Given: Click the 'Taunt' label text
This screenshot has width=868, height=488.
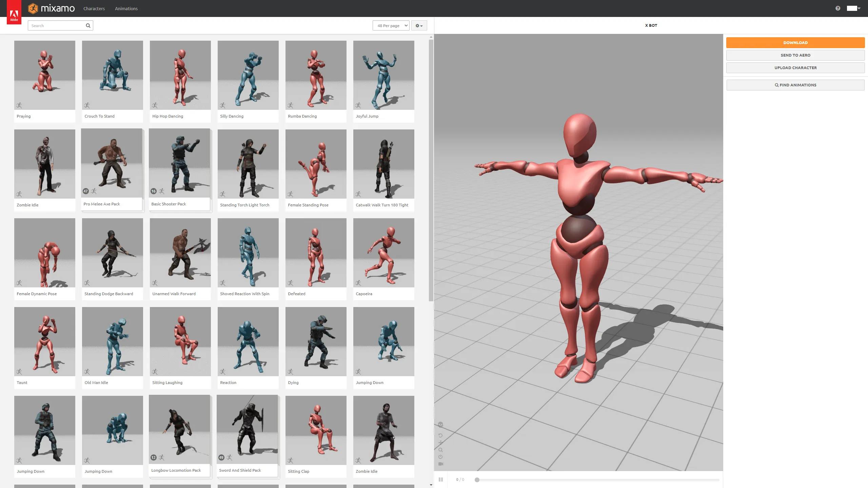Looking at the screenshot, I should coord(22,383).
